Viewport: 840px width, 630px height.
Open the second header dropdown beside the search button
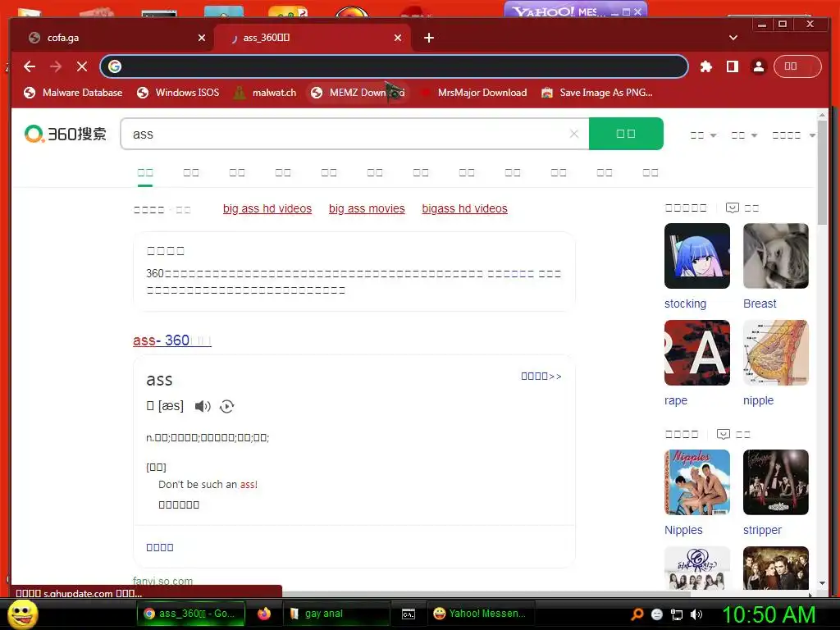point(744,135)
